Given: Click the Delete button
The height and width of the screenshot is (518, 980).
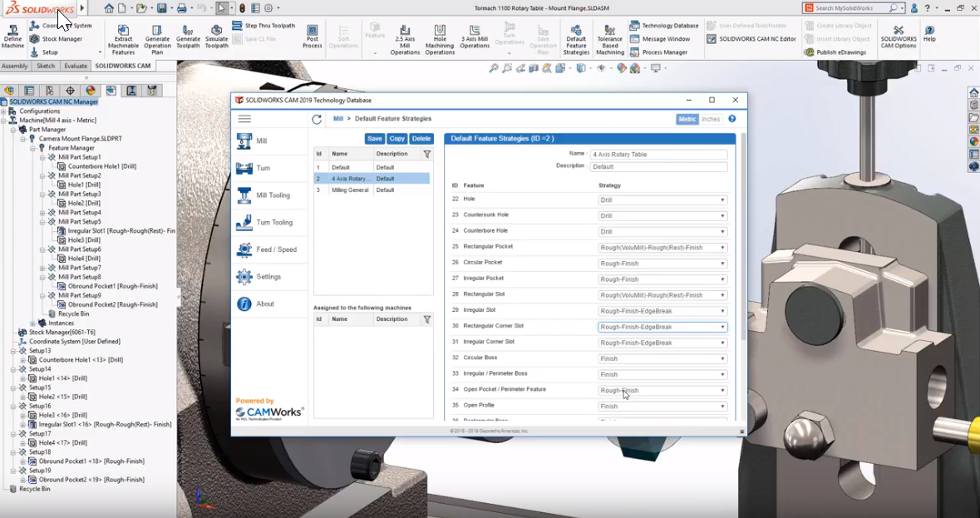Looking at the screenshot, I should (421, 139).
